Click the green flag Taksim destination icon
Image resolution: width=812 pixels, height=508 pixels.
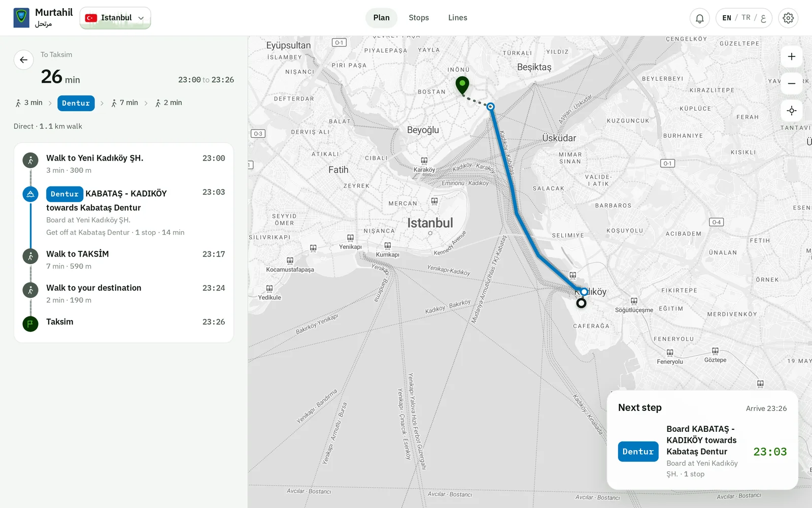tap(30, 324)
